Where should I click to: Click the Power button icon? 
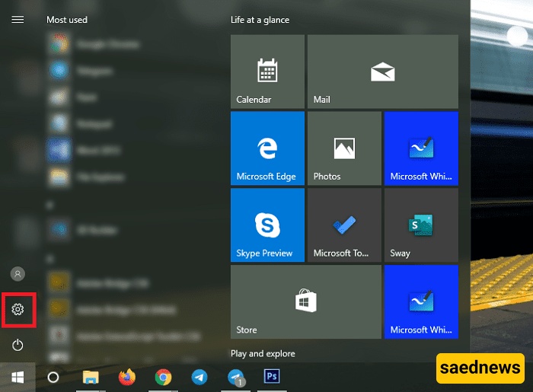pos(18,345)
